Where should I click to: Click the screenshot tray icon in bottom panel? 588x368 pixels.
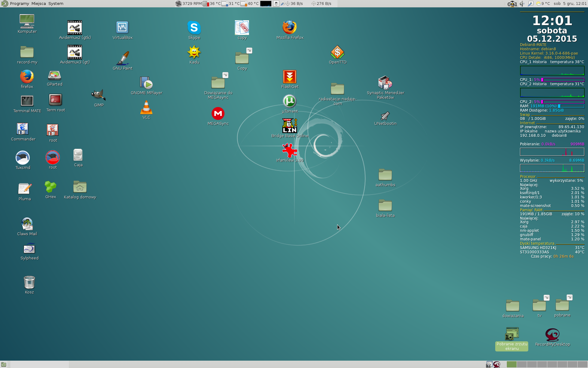[489, 365]
